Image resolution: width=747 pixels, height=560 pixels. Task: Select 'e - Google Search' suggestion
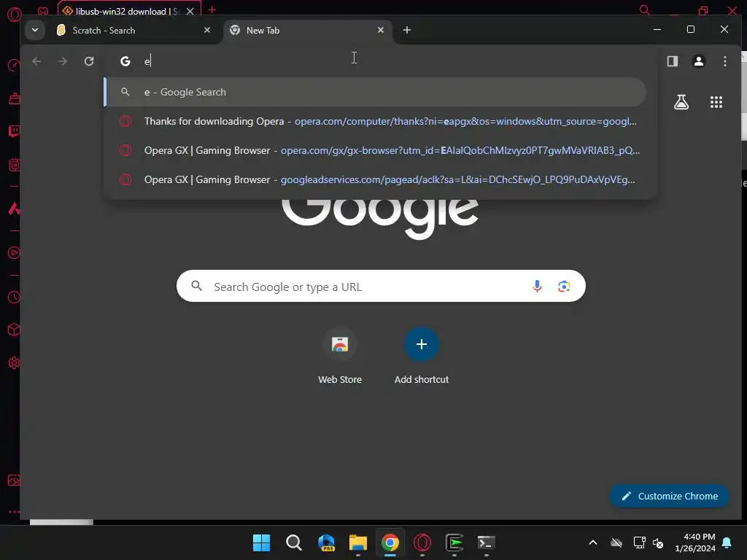tap(375, 92)
